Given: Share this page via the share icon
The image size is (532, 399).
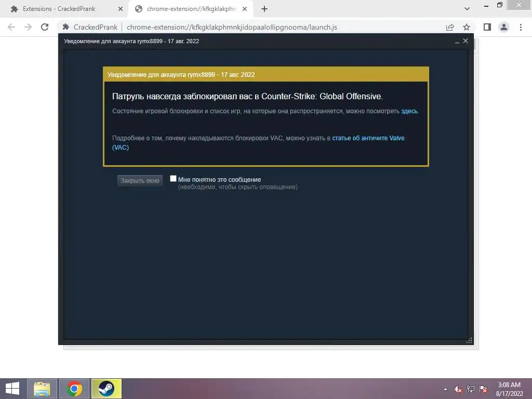Looking at the screenshot, I should [450, 27].
